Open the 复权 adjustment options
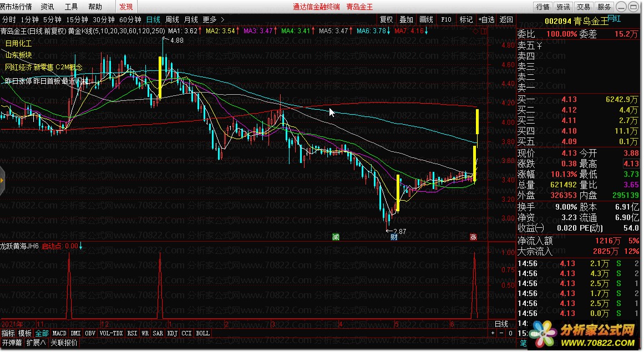 (x=386, y=19)
